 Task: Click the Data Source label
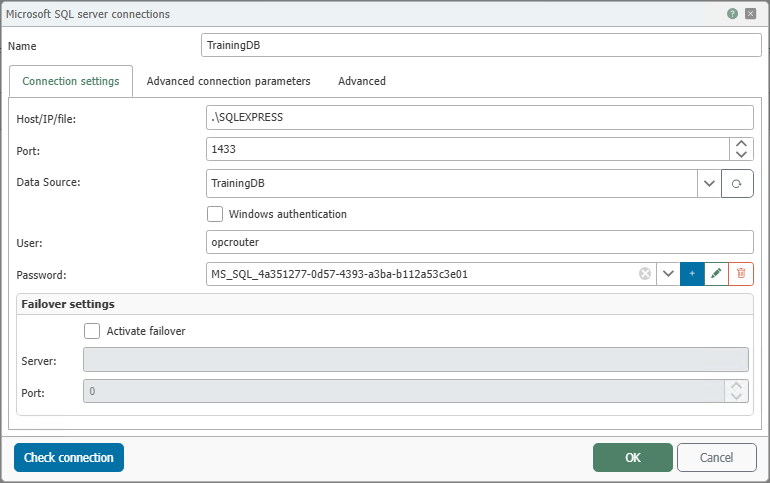48,182
